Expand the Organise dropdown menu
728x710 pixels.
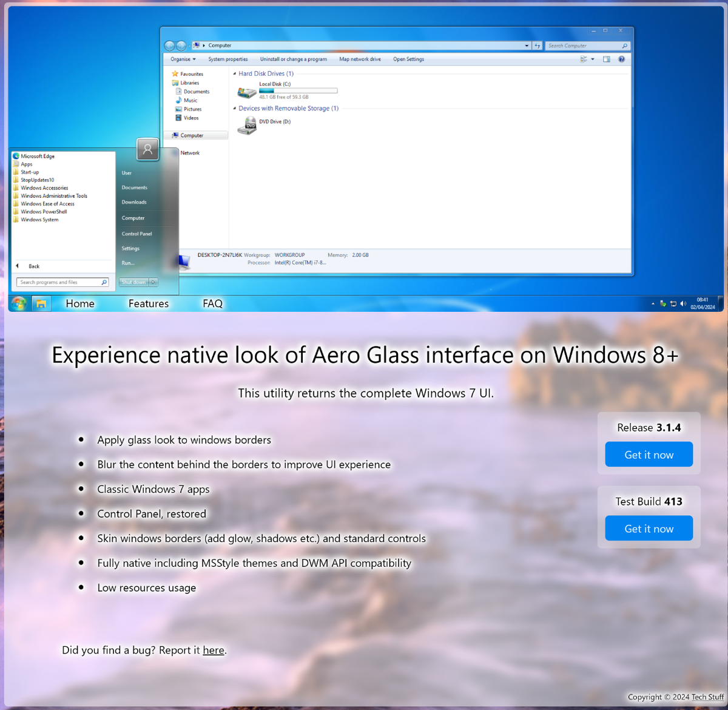[183, 59]
